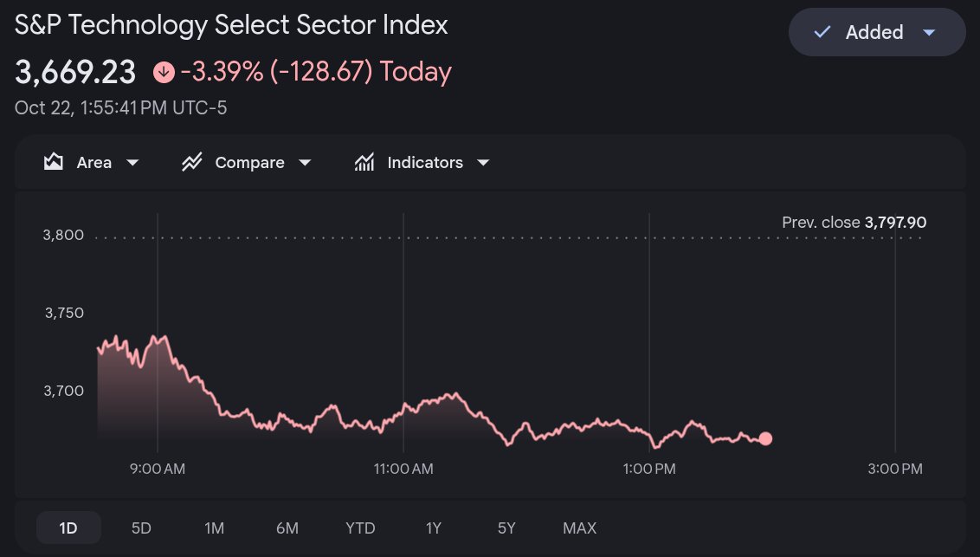Click the 3:00 PM x-axis label
Image resolution: width=980 pixels, height=557 pixels.
click(895, 469)
